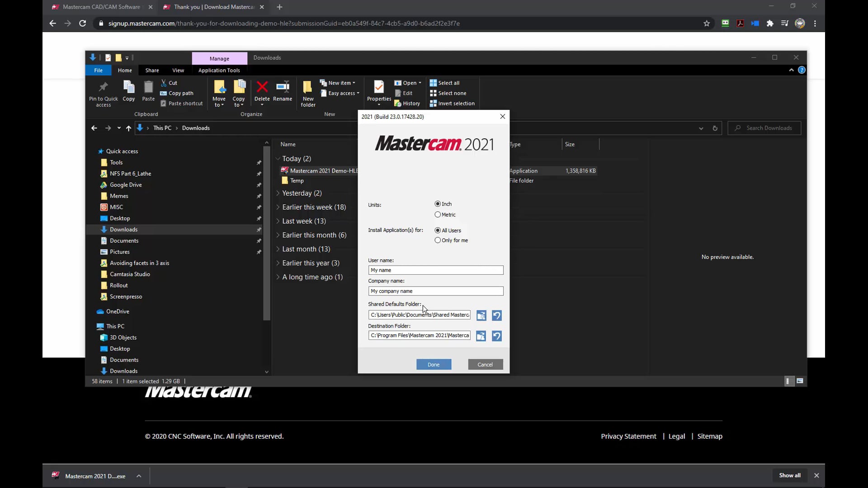The width and height of the screenshot is (868, 488).
Task: Collapse the Today group
Action: point(278,159)
